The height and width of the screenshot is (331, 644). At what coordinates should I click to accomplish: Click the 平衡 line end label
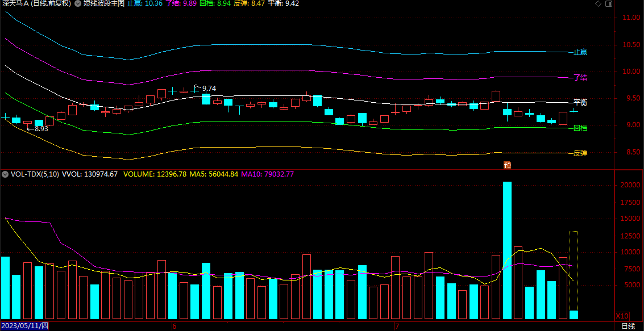[x=580, y=102]
